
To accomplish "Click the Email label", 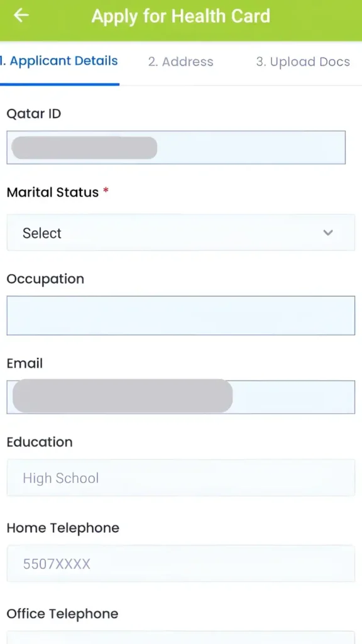I will tap(25, 364).
